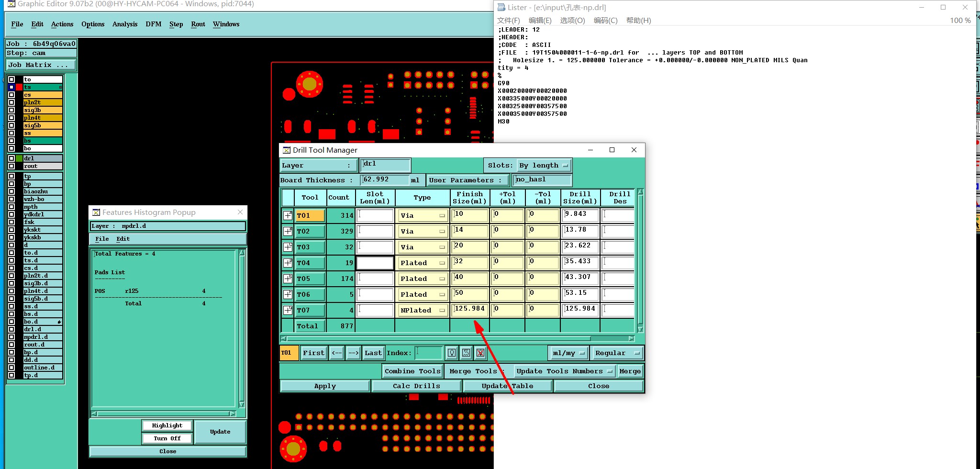Click the Features Histogram Popup title icon

pos(96,212)
